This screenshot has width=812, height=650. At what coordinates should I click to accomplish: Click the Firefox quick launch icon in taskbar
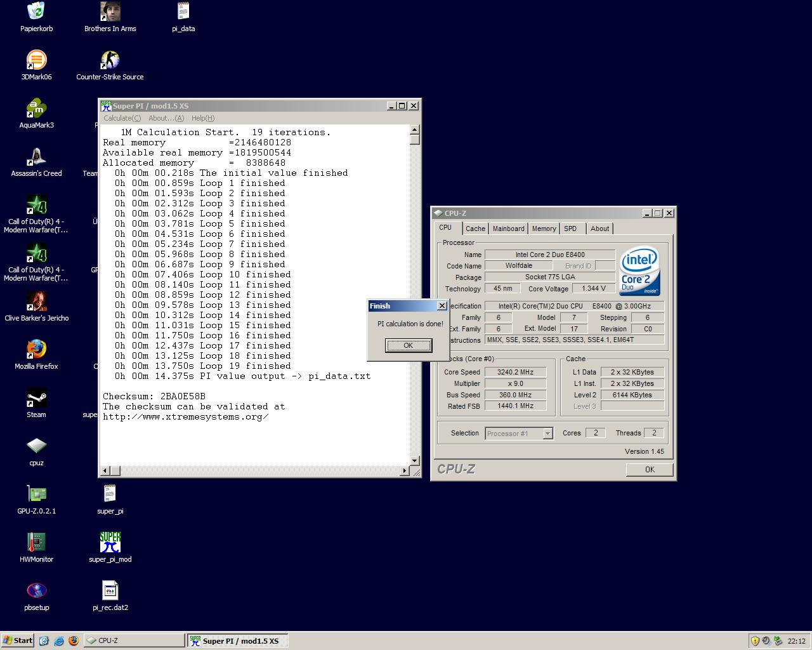click(74, 640)
